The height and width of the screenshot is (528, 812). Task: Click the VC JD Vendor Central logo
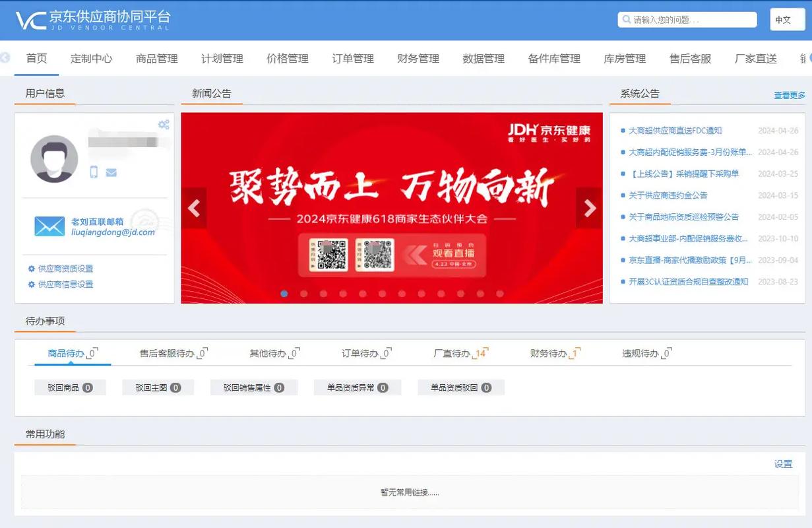coord(93,20)
